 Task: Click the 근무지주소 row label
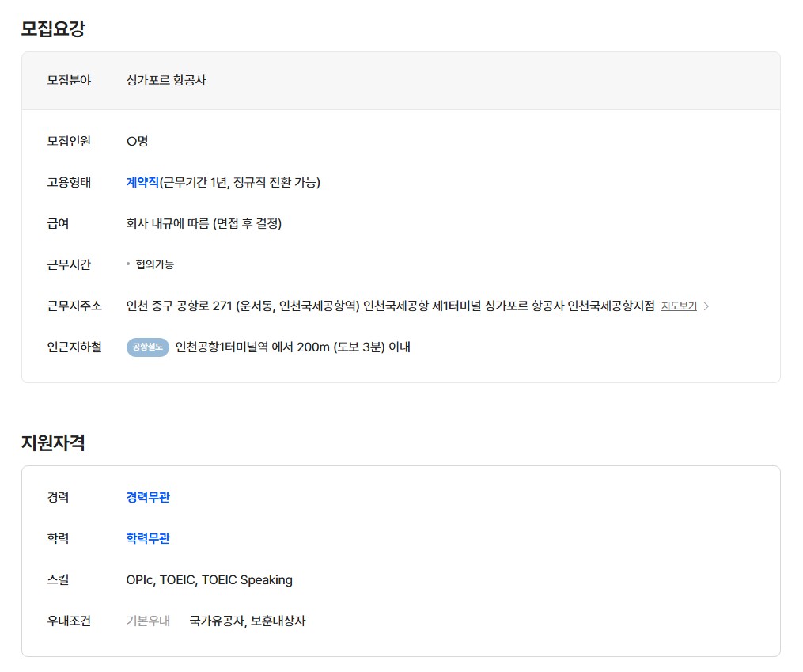(74, 306)
